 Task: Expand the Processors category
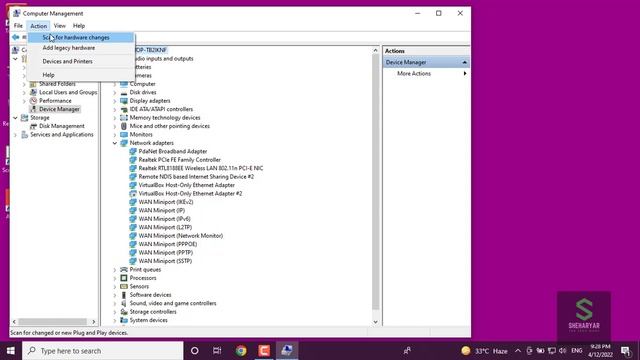coord(115,278)
